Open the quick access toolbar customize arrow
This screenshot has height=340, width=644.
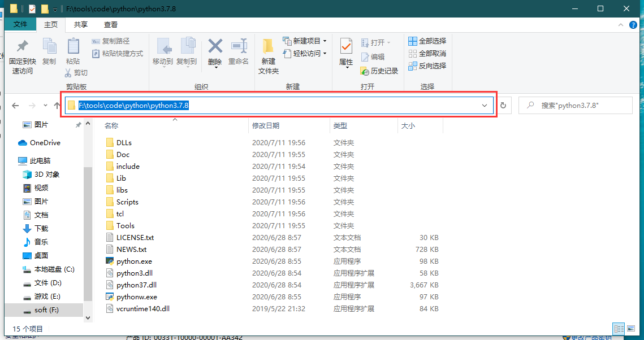(x=55, y=10)
